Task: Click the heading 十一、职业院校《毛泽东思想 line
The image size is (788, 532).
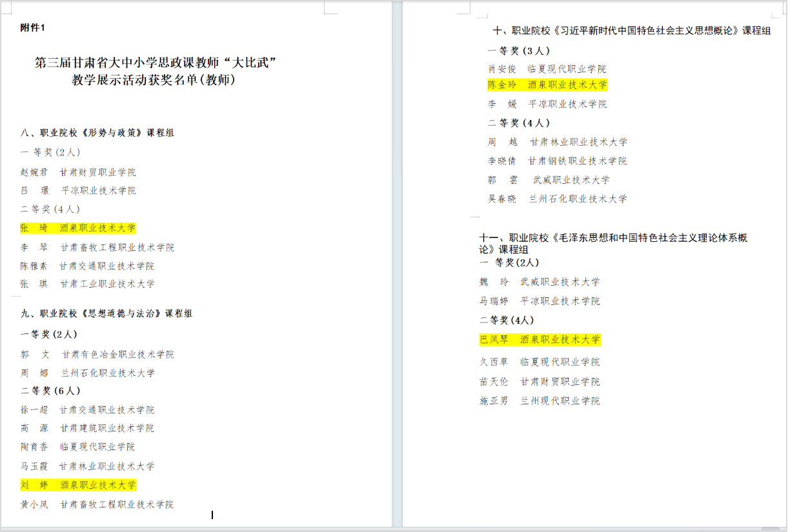Action: click(x=613, y=238)
